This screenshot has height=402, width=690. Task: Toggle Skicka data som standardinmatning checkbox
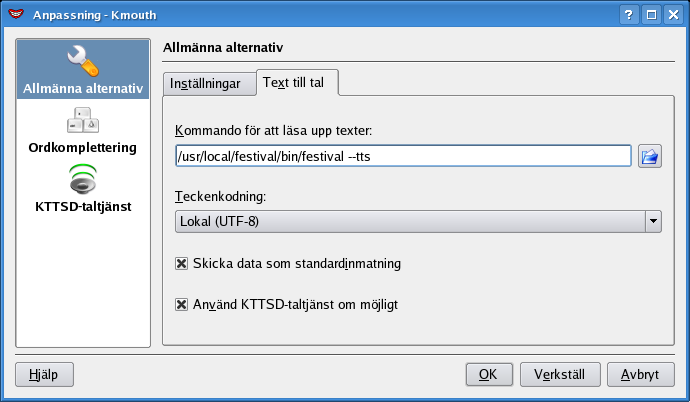click(182, 264)
